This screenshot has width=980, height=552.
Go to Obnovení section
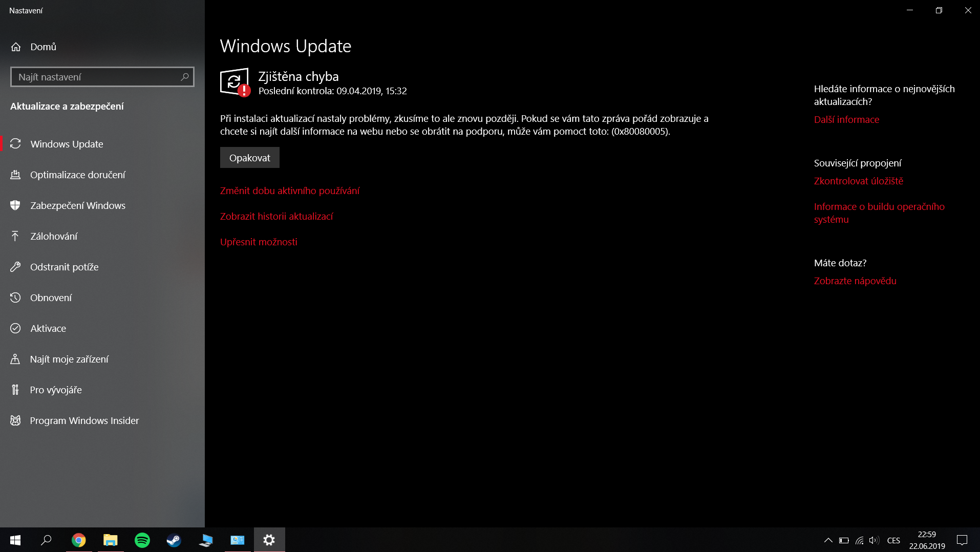click(102, 298)
